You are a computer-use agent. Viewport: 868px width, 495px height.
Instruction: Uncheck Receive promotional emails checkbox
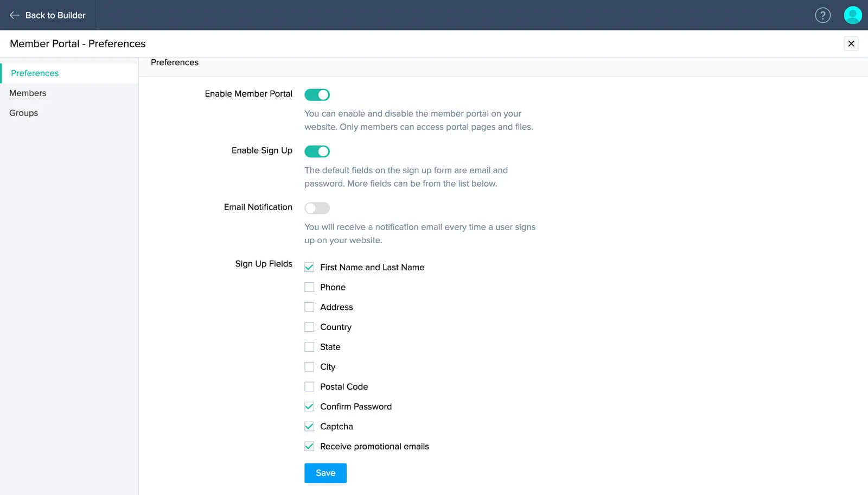pos(309,446)
